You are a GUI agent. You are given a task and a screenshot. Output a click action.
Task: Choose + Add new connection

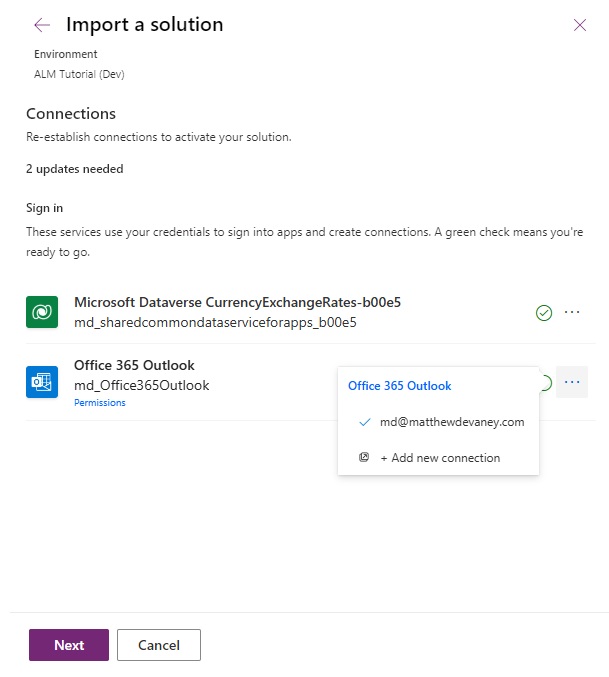438,458
